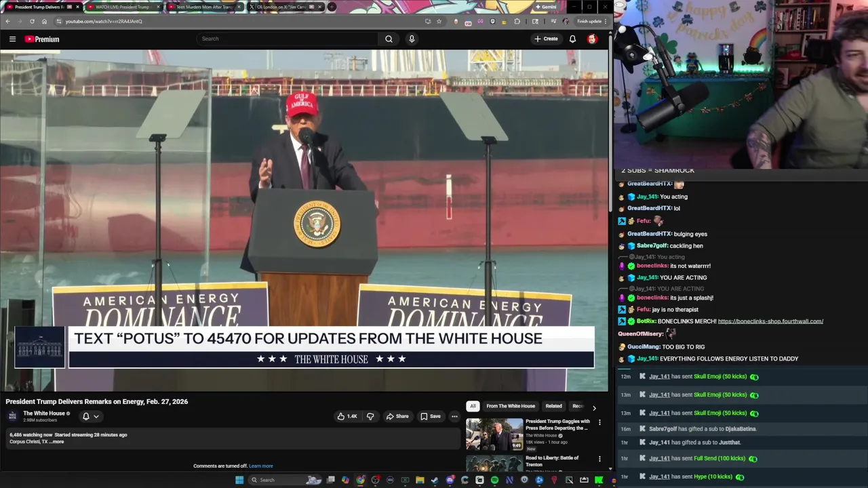This screenshot has width=868, height=488.
Task: Open the account avatar menu
Action: pyautogui.click(x=592, y=39)
